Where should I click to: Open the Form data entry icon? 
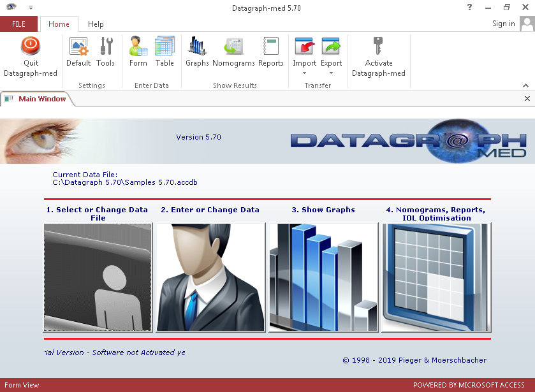pyautogui.click(x=138, y=46)
